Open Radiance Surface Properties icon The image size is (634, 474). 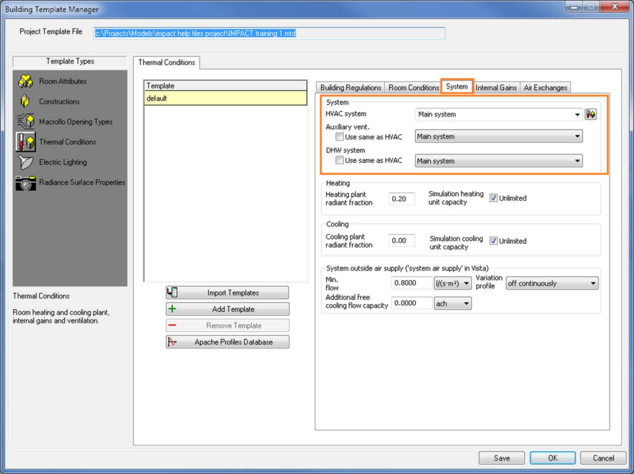coord(25,183)
